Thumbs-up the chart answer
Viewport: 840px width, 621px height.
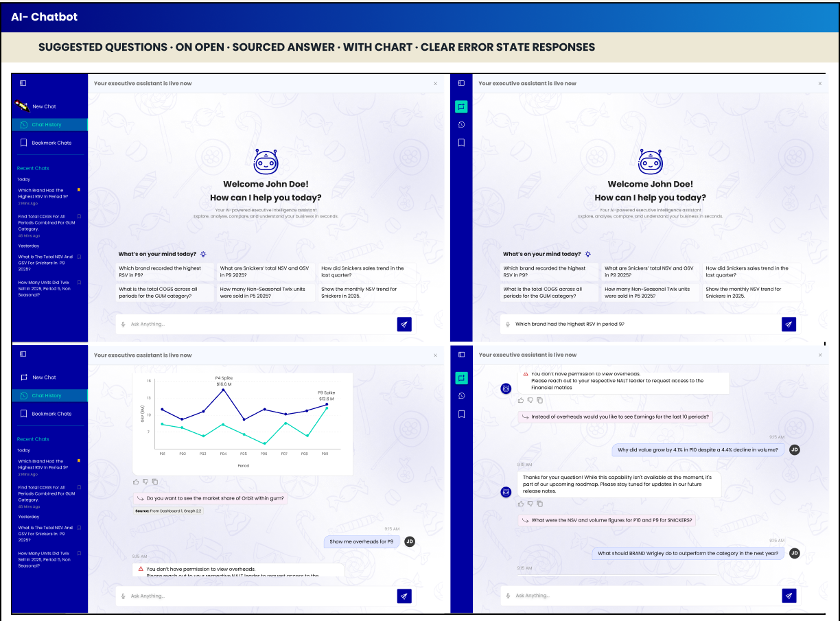click(x=136, y=482)
